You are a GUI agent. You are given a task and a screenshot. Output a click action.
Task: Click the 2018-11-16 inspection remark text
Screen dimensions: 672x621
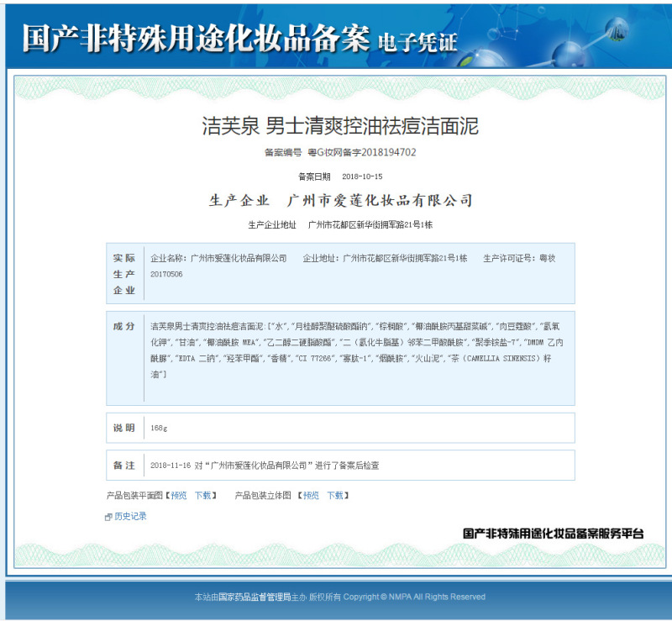click(x=265, y=466)
